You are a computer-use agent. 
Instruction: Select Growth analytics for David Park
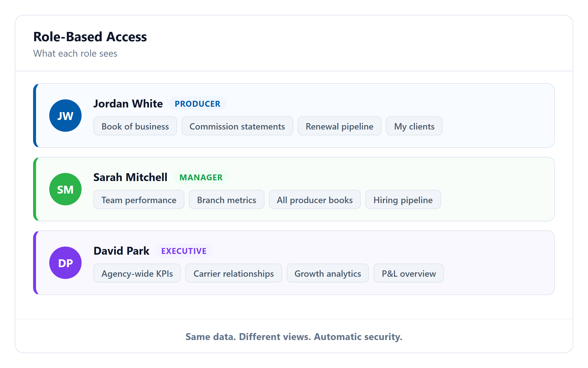328,273
